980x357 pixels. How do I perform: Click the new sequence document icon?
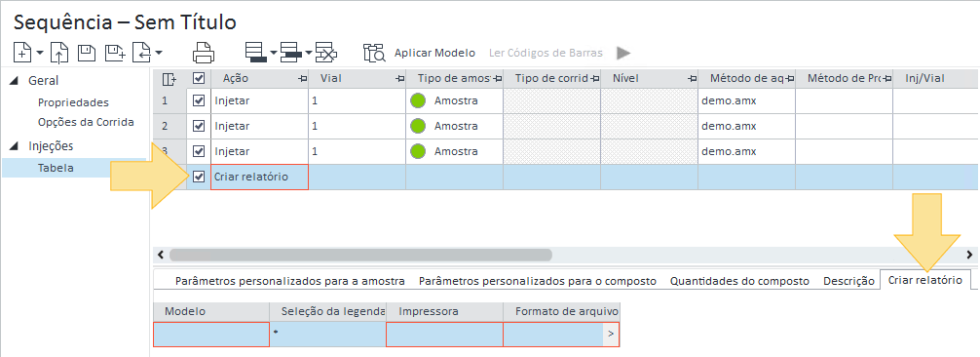[22, 53]
